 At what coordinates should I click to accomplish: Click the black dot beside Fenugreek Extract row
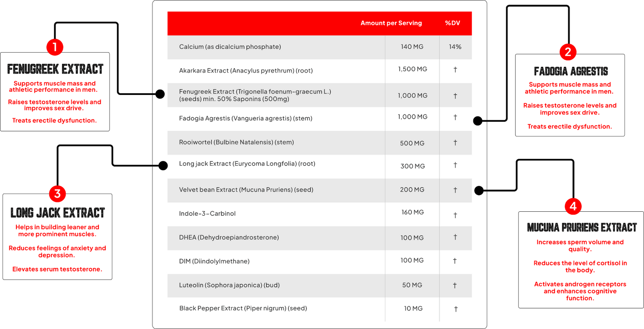click(160, 94)
